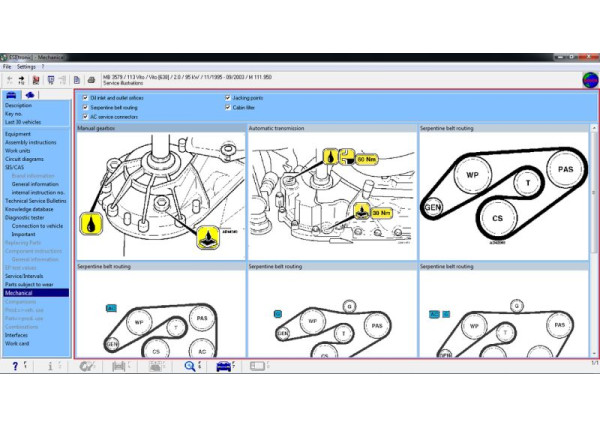Click the battery-shaped icon in bottom bar

pyautogui.click(x=258, y=367)
